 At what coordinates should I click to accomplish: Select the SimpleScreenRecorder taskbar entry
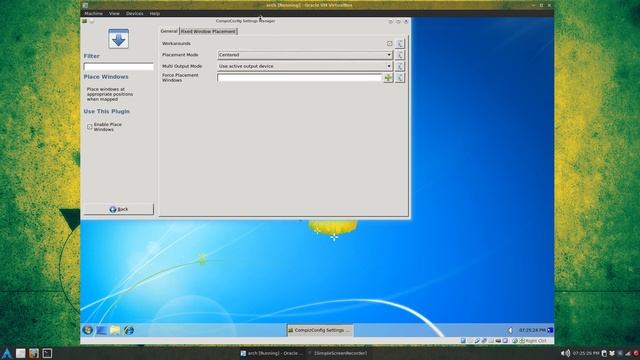(x=338, y=353)
